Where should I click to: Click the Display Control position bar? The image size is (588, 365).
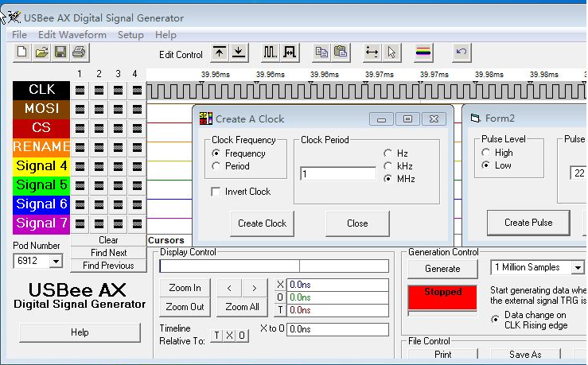[275, 266]
